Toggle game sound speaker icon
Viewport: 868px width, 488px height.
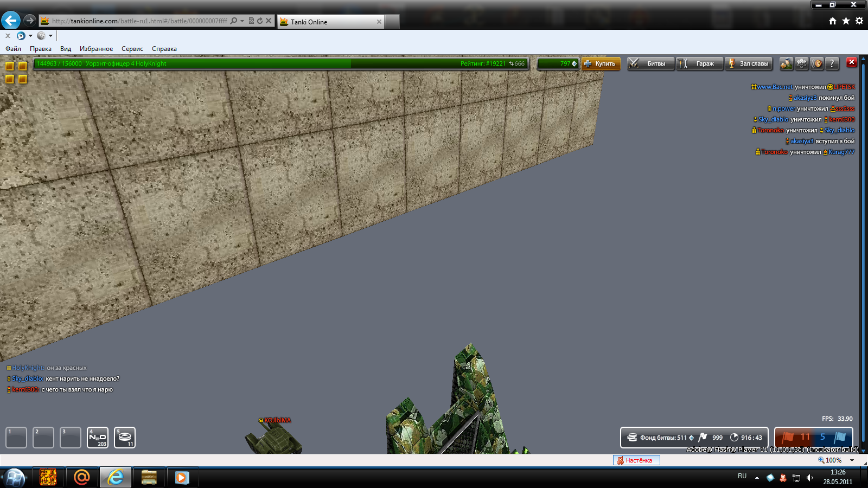817,63
